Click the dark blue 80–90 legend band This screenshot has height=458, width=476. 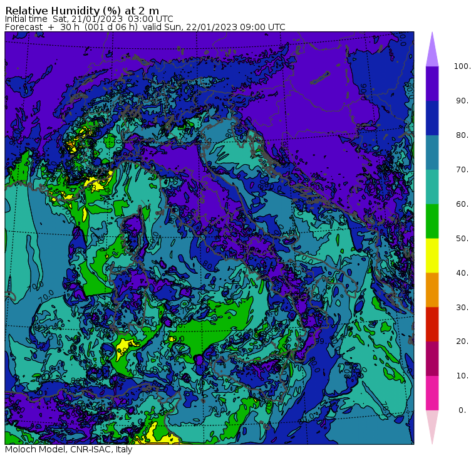coord(432,118)
